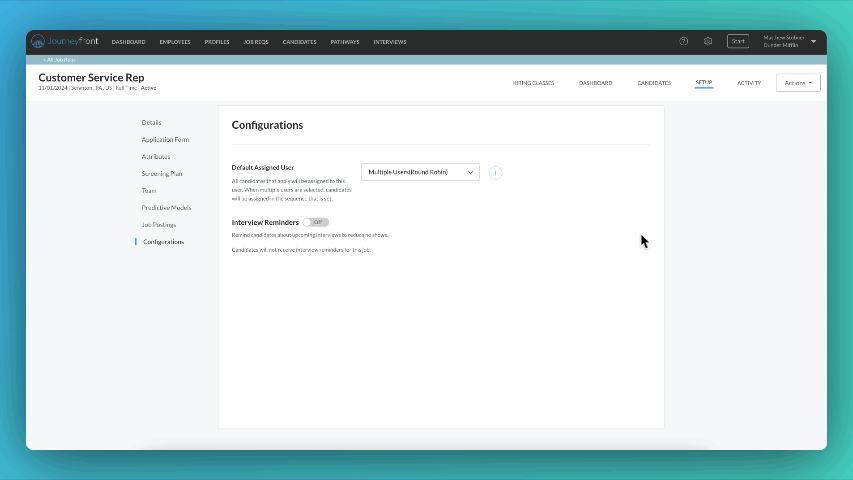Select Application Form in the sidebar
This screenshot has width=853, height=480.
165,140
